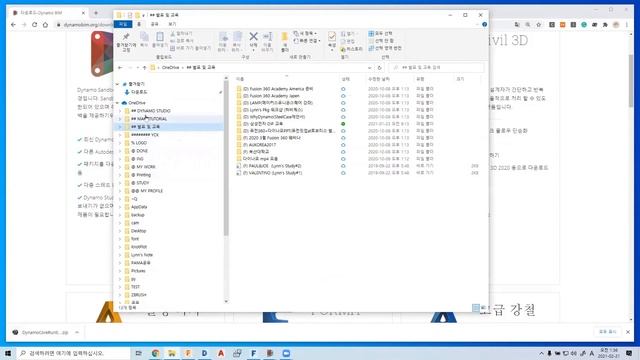Click the Show all downloads button in Chrome

pyautogui.click(x=607, y=332)
